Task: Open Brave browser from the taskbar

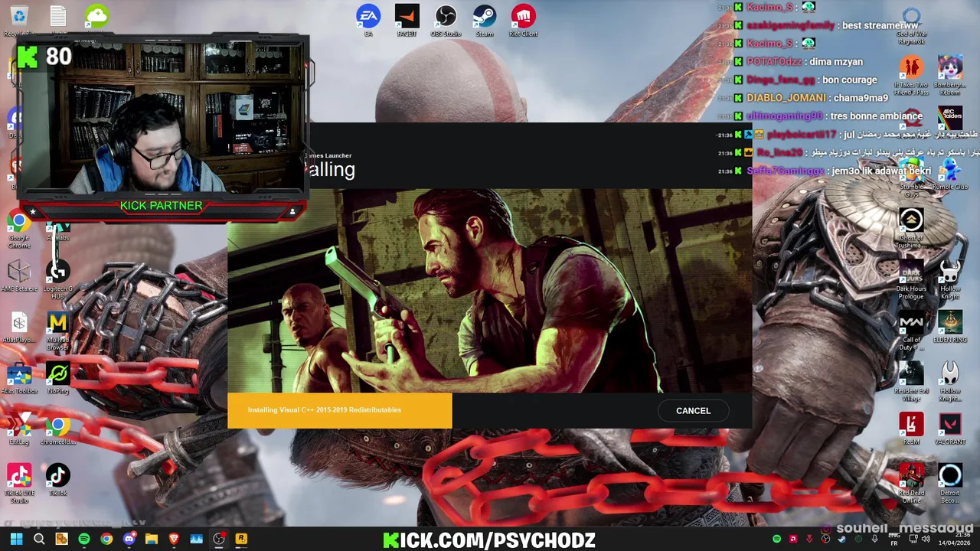Action: tap(174, 540)
